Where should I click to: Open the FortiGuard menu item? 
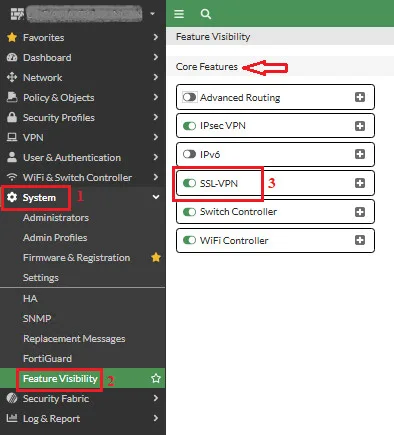[47, 359]
